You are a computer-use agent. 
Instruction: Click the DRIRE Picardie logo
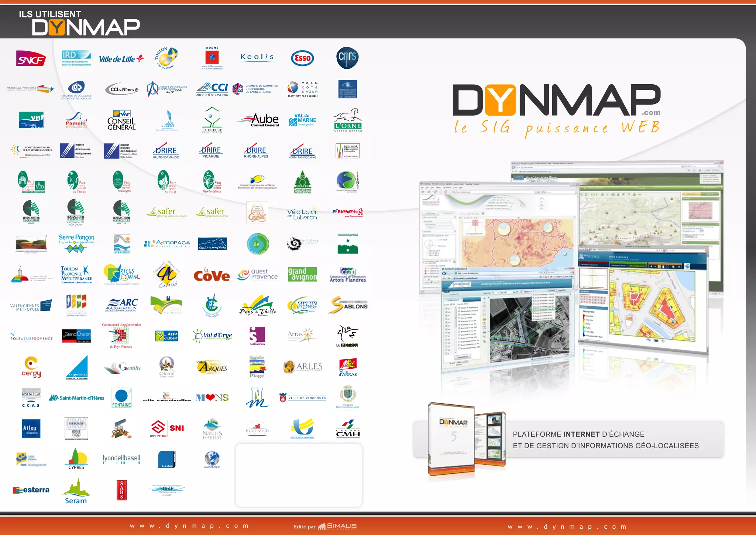211,151
